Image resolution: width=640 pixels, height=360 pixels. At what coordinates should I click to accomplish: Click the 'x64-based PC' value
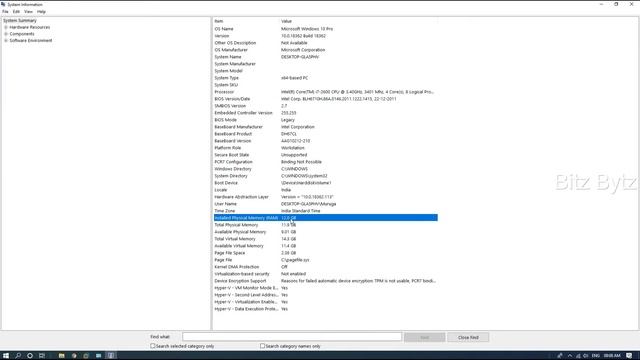294,78
